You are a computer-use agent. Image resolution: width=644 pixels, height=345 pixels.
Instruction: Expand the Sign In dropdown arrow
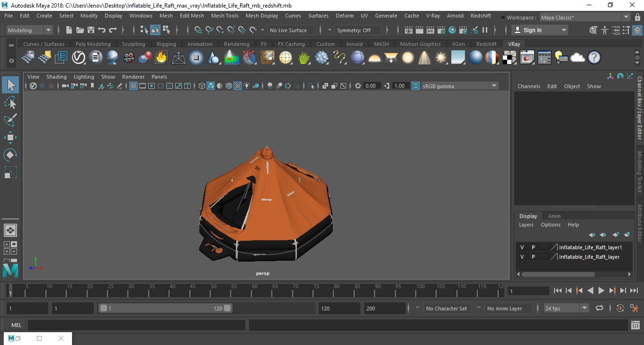pyautogui.click(x=563, y=30)
